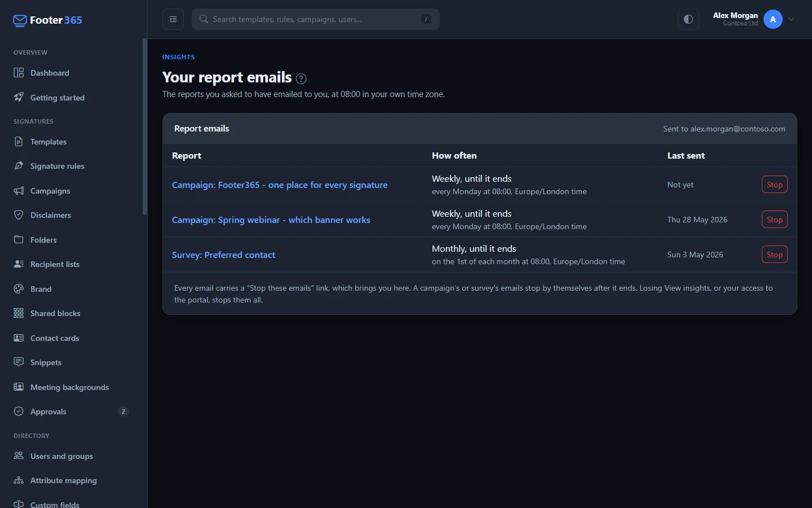
Task: Click the 'Not yet' last sent cell
Action: pos(680,185)
